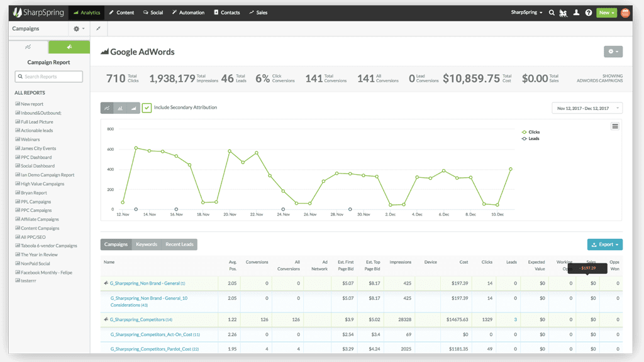Select the Campaigns table tab
The image size is (644, 362).
[116, 244]
